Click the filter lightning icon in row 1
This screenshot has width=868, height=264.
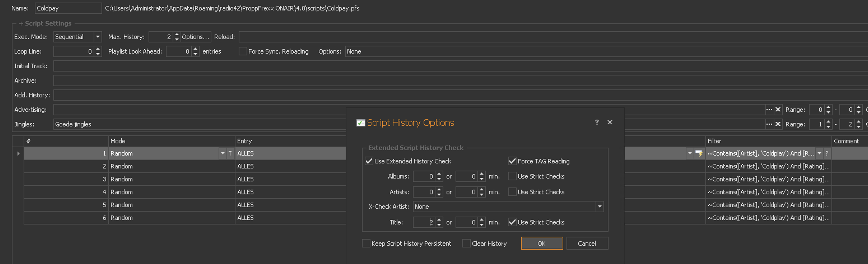[x=699, y=153]
